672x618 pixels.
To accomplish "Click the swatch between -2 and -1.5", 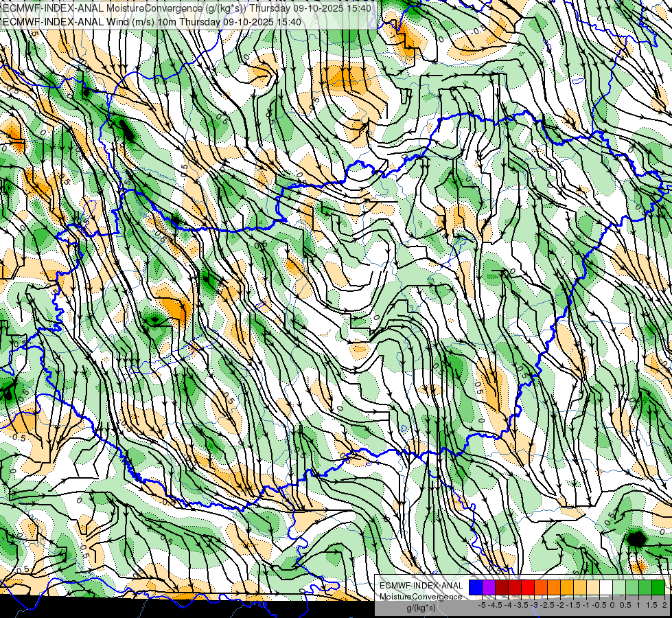I will pyautogui.click(x=567, y=587).
